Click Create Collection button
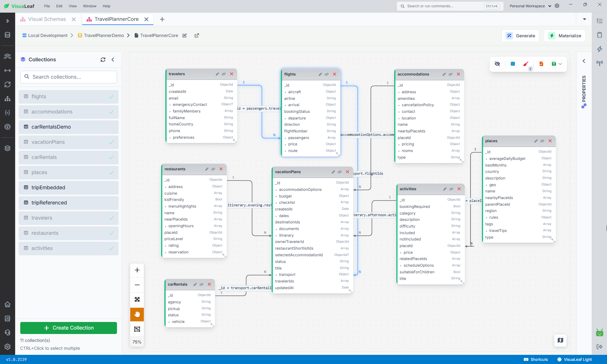The image size is (607, 364). (x=69, y=328)
